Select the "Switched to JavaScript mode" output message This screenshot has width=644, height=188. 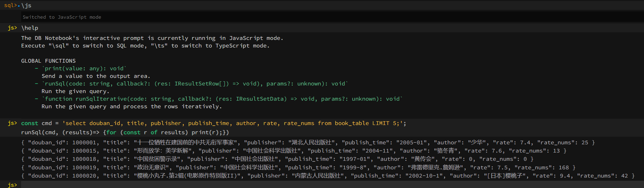(x=62, y=17)
